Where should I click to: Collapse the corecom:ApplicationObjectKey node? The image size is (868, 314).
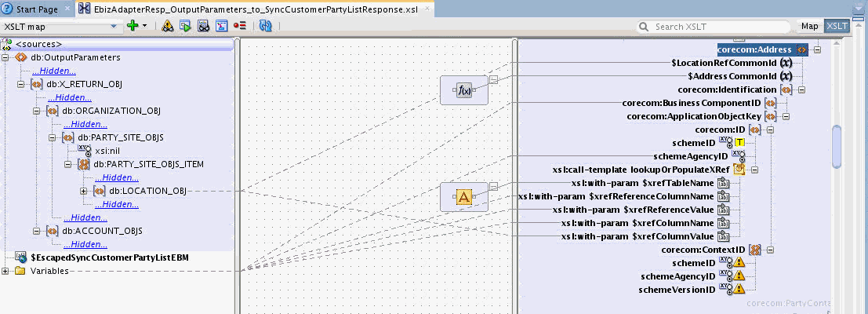point(786,116)
